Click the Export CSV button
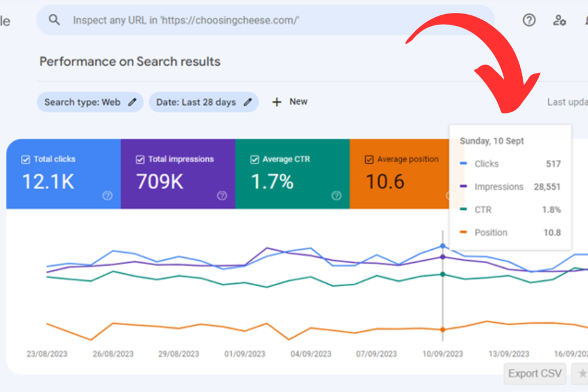This screenshot has height=392, width=588. 534,373
